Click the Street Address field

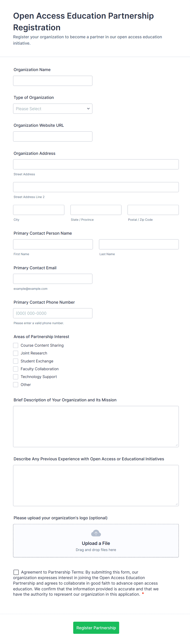(x=96, y=164)
